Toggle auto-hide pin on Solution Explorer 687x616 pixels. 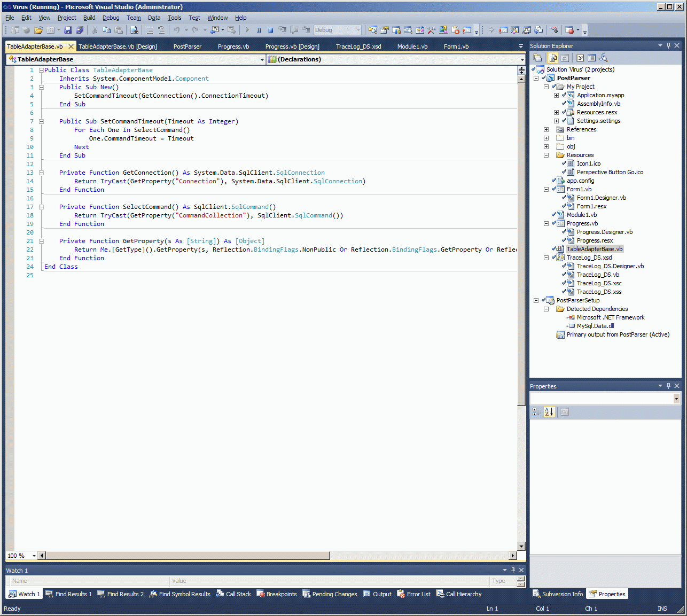(x=668, y=46)
